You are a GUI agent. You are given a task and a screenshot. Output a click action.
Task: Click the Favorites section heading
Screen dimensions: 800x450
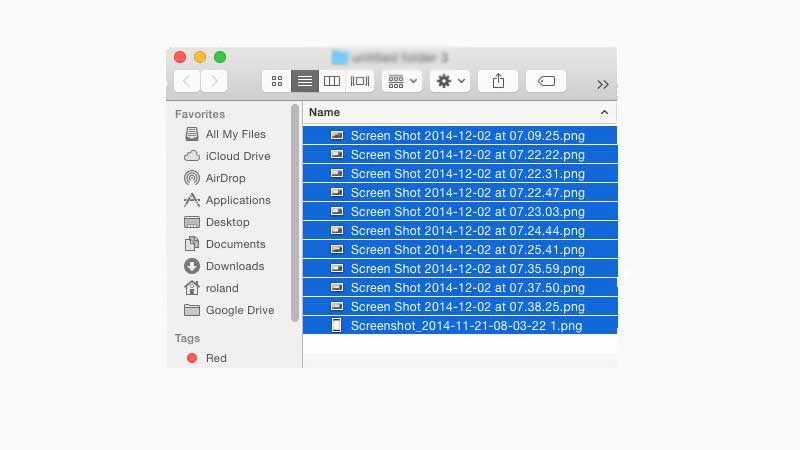point(200,114)
